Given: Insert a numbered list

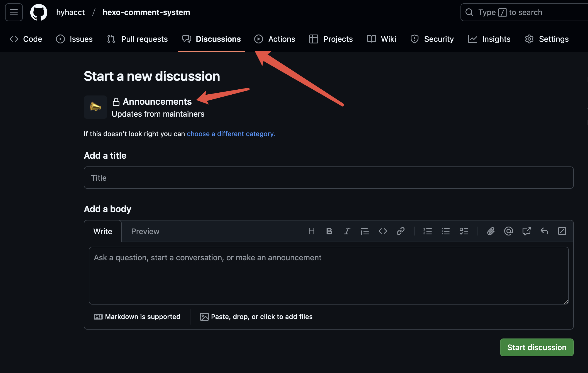Looking at the screenshot, I should click(428, 231).
